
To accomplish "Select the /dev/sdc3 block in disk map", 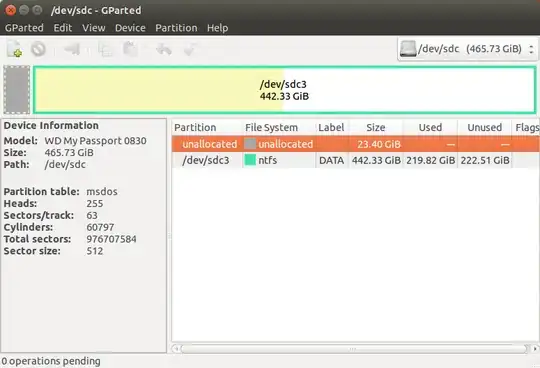I will (x=284, y=90).
